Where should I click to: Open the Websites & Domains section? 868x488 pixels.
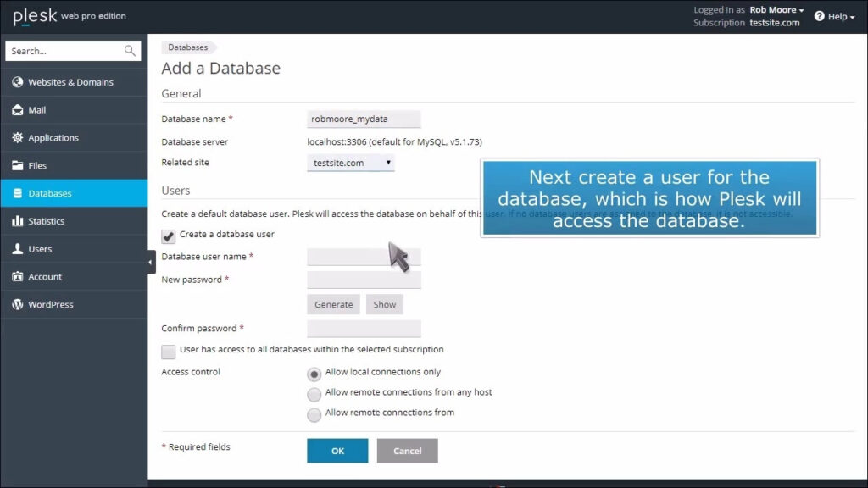[x=65, y=82]
